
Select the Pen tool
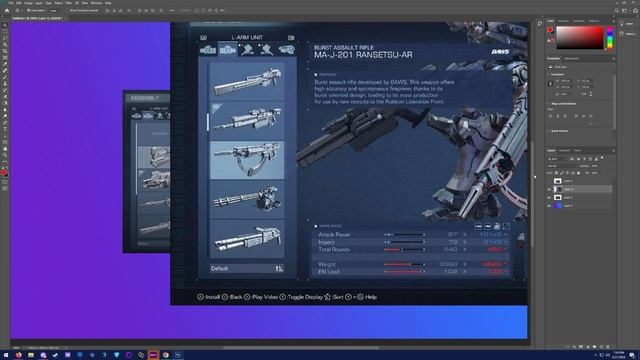pos(4,123)
